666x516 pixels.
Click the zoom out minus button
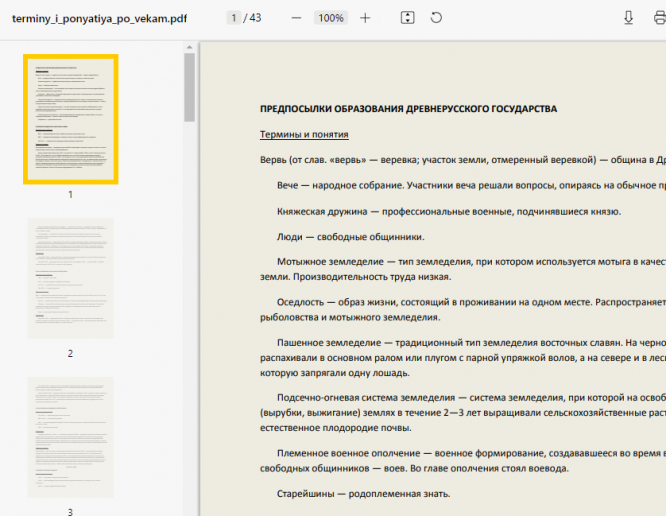[x=296, y=18]
